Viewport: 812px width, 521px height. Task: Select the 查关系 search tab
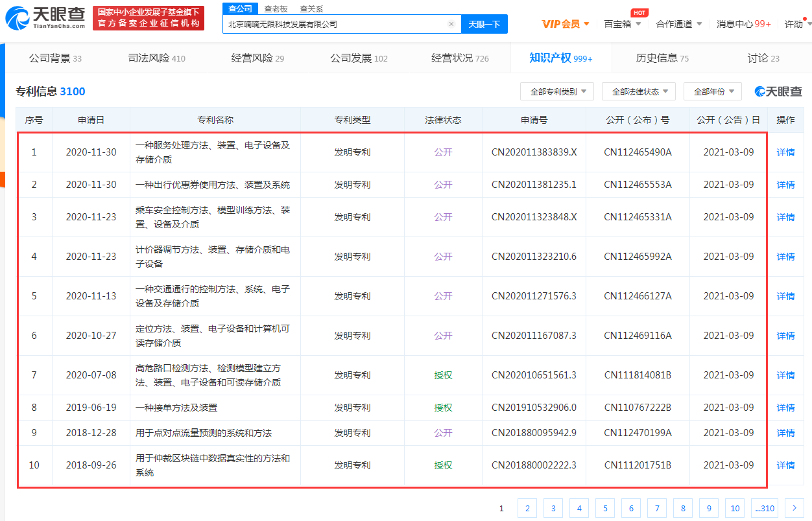(311, 8)
